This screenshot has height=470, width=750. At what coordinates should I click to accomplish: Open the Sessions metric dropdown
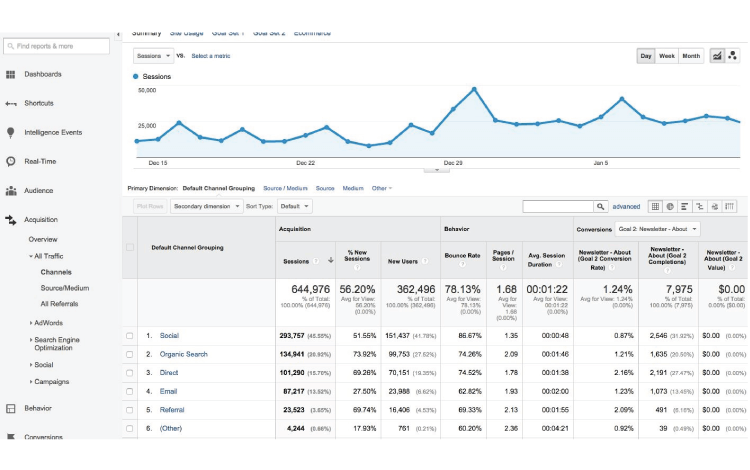click(153, 56)
